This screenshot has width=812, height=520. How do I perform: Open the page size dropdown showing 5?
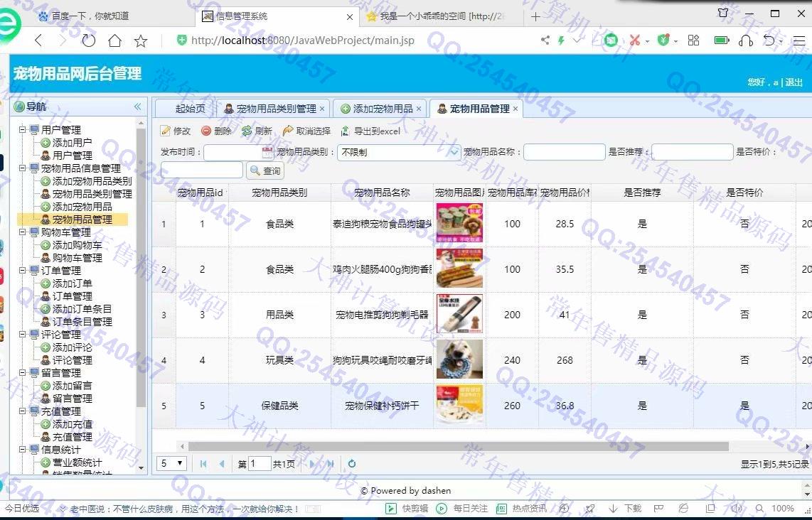pos(171,463)
